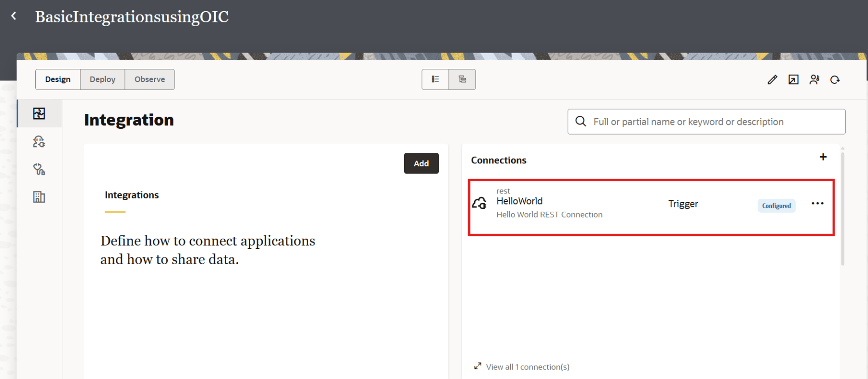Click the Connections panel scrollbar
This screenshot has width=868, height=379.
(x=842, y=207)
